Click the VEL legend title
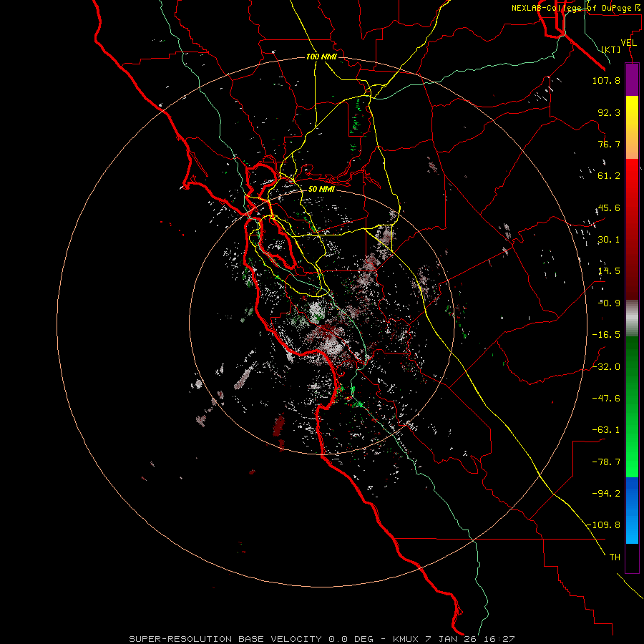The image size is (644, 644). [x=628, y=43]
